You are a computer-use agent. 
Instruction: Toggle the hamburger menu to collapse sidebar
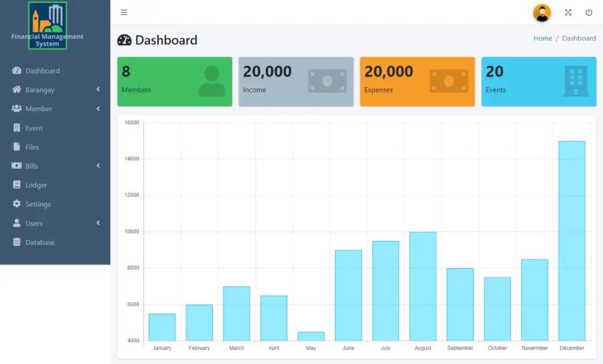point(124,12)
